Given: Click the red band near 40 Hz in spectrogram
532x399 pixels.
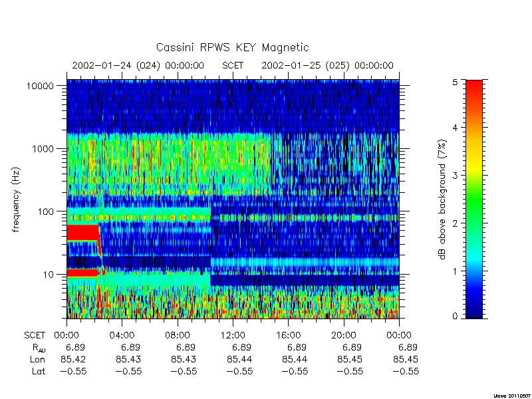Looking at the screenshot, I should [x=82, y=232].
